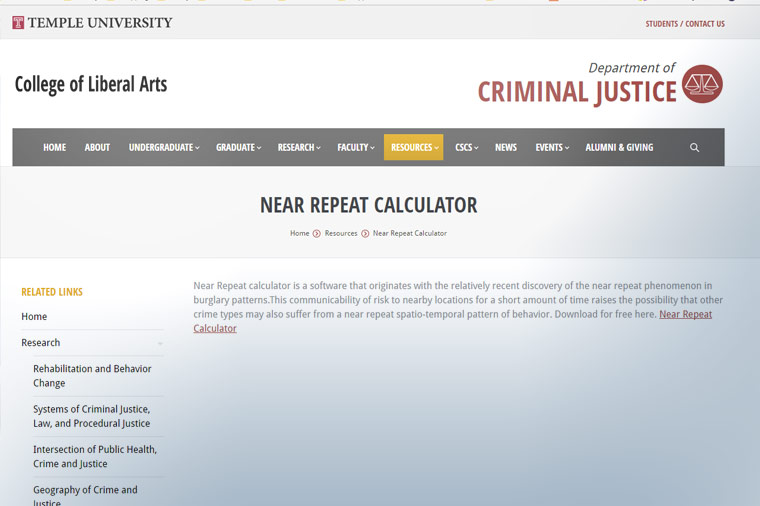The height and width of the screenshot is (506, 760).
Task: Click the Temple University wordmark
Action: pyautogui.click(x=100, y=23)
